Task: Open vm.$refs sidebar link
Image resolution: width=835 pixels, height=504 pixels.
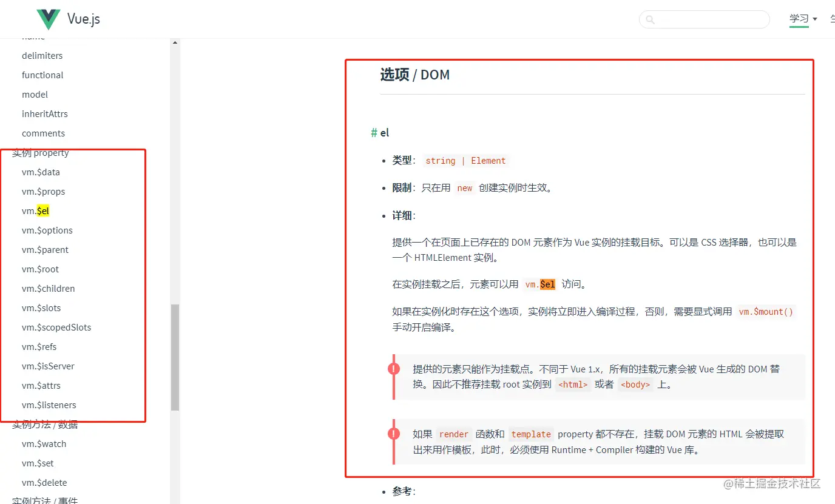Action: [x=39, y=347]
